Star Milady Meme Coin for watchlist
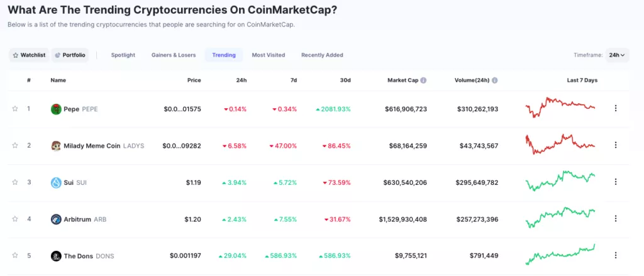 coord(15,145)
